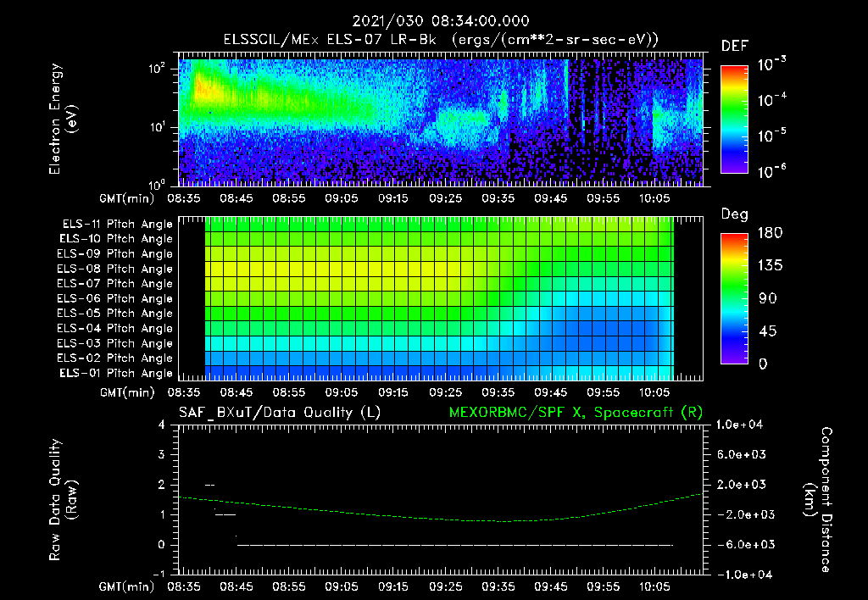Select the ELS-03 Pitch Angle row label
The height and width of the screenshot is (600, 868).
coord(114,343)
